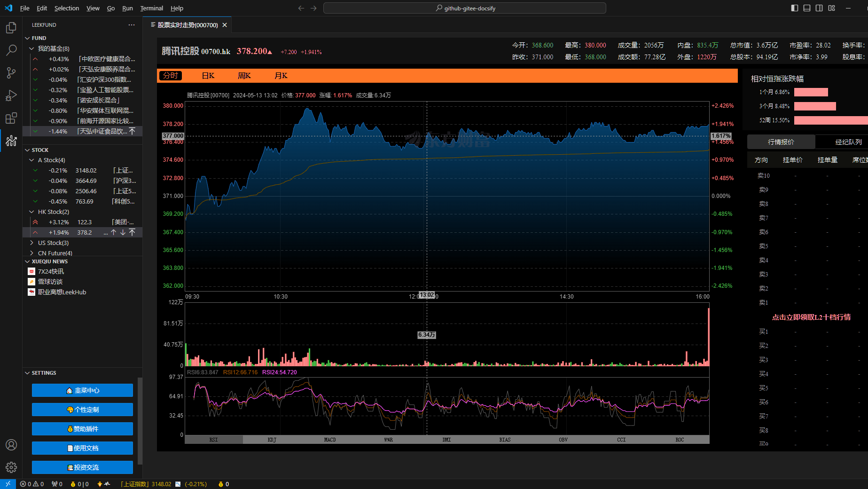Image resolution: width=868 pixels, height=489 pixels.
Task: Collapse the XUEQIU NEWS section
Action: coord(27,261)
